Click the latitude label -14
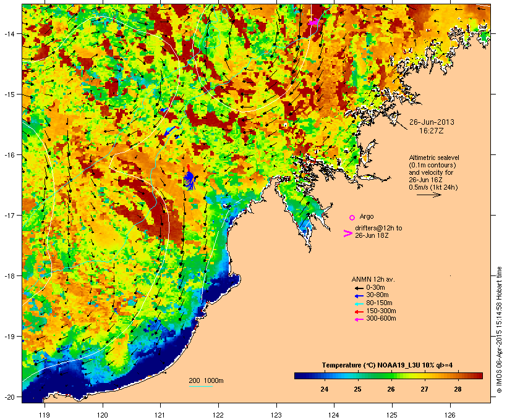The width and height of the screenshot is (507, 420). pyautogui.click(x=9, y=33)
